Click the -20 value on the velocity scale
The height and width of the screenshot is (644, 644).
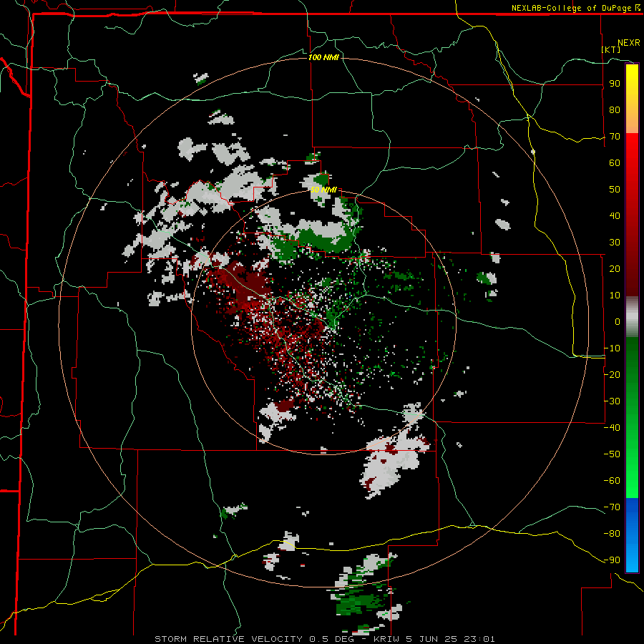(x=612, y=374)
